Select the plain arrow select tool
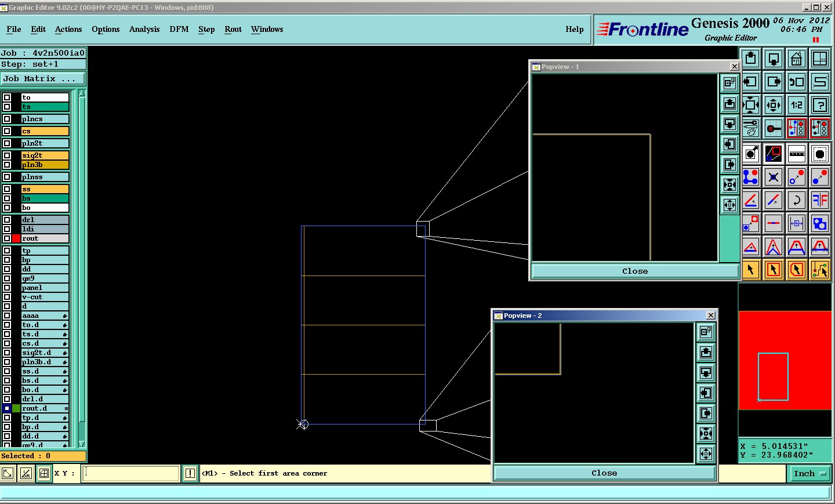The image size is (835, 504). pyautogui.click(x=751, y=270)
